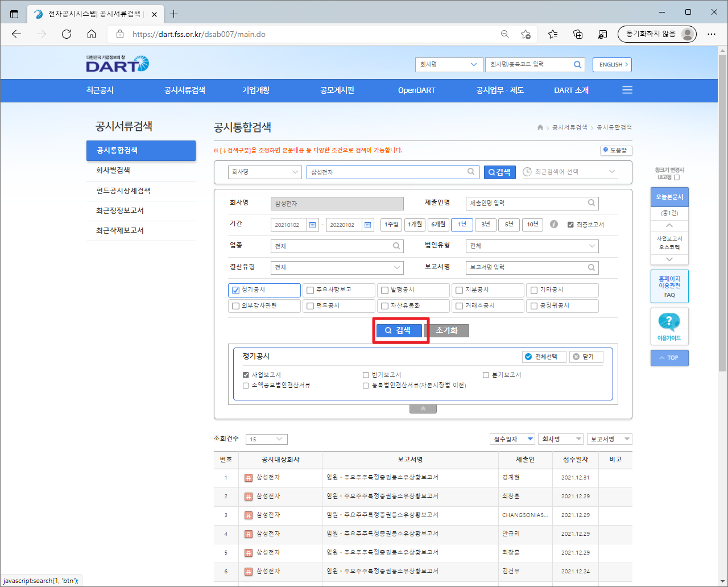
Task: Click the zoom icon in address bar
Action: click(505, 34)
